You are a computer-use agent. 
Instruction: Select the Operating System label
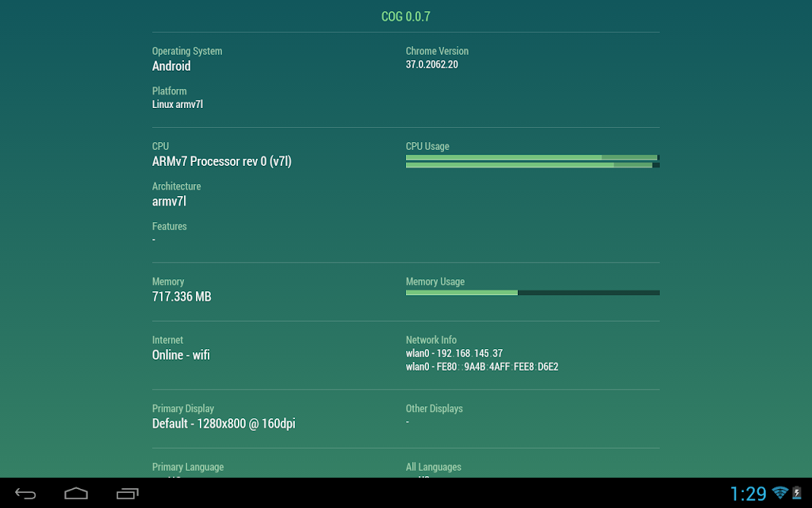[187, 52]
